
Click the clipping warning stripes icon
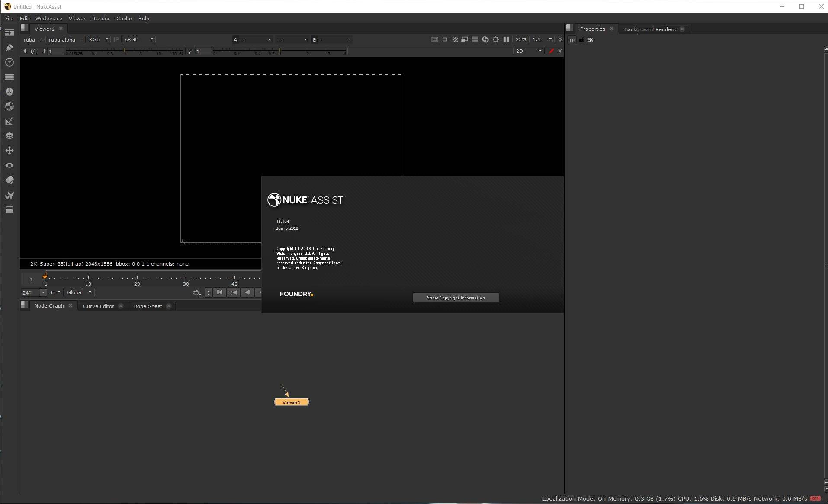[x=455, y=39]
